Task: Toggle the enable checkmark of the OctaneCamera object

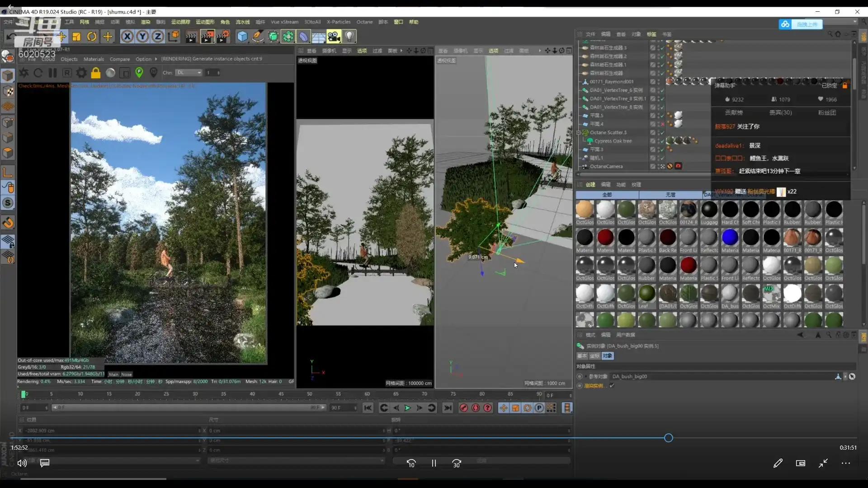Action: point(663,166)
